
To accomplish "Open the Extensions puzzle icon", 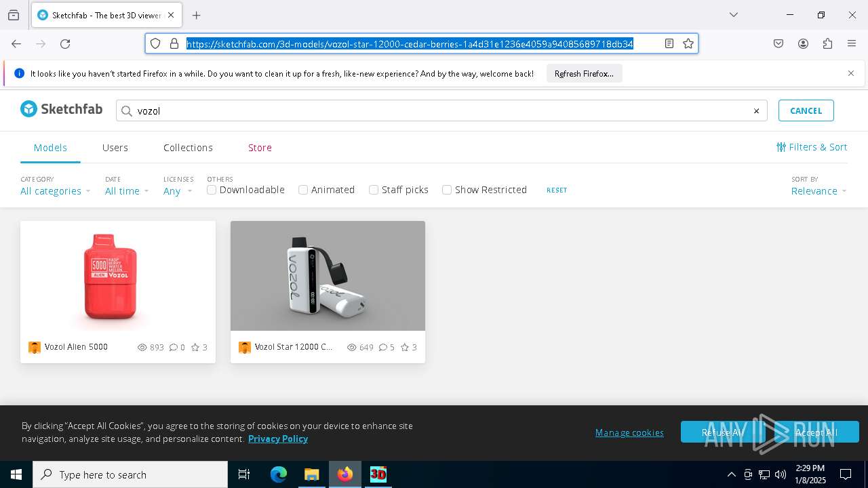I will click(827, 43).
